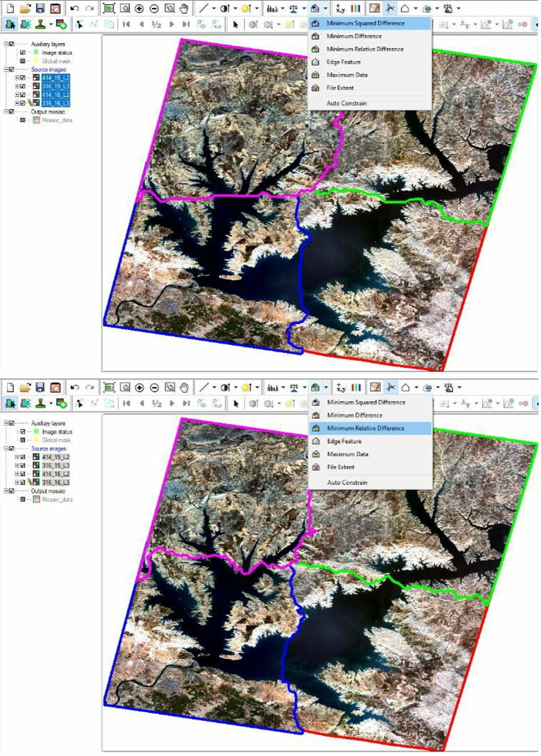Screen dimensions: 541x756
Task: Choose Auto Constrain in upper menu
Action: (370, 103)
